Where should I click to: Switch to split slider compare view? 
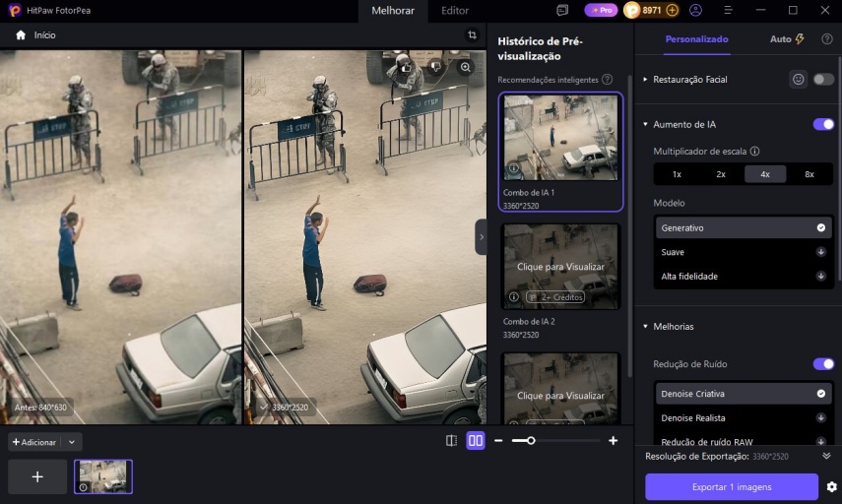point(452,441)
